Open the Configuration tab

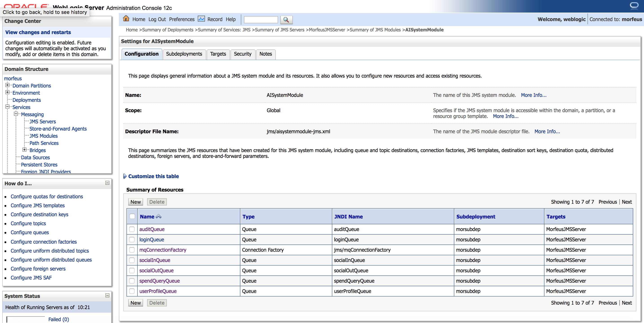coord(141,54)
